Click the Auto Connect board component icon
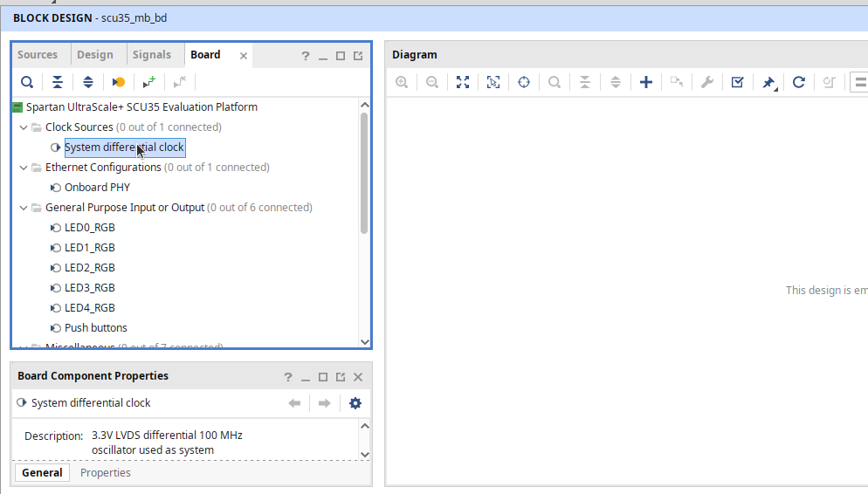 pyautogui.click(x=118, y=82)
